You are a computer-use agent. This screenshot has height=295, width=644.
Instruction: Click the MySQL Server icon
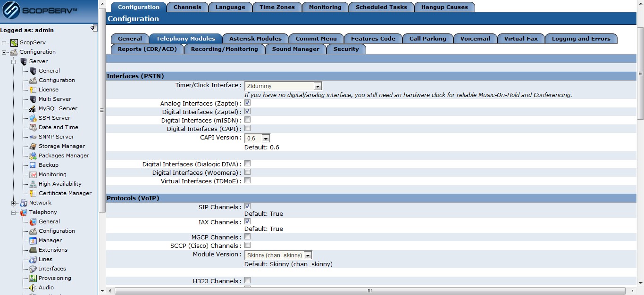coord(33,108)
